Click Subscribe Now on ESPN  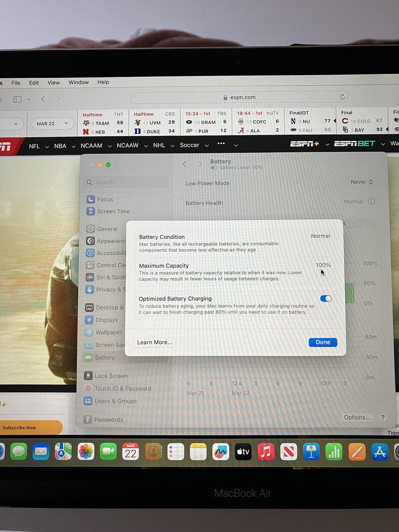pyautogui.click(x=31, y=428)
